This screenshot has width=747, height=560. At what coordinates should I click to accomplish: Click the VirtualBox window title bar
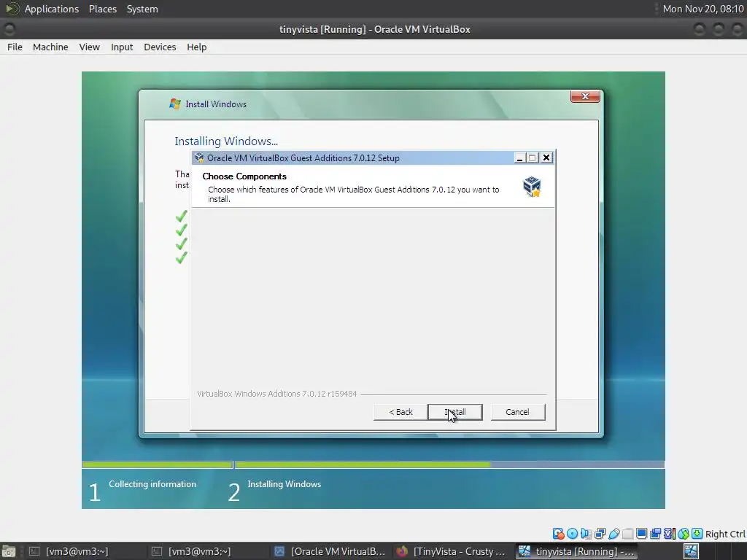[374, 29]
